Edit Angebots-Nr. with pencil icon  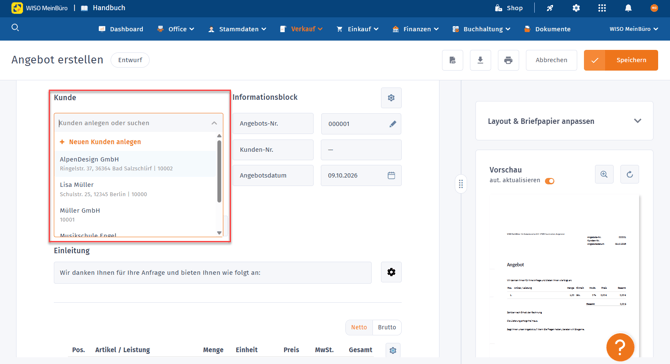(393, 124)
